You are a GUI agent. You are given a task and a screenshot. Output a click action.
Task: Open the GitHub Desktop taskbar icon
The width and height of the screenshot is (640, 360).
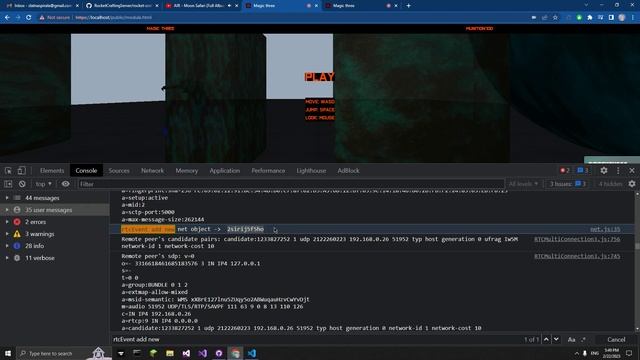pos(219,353)
